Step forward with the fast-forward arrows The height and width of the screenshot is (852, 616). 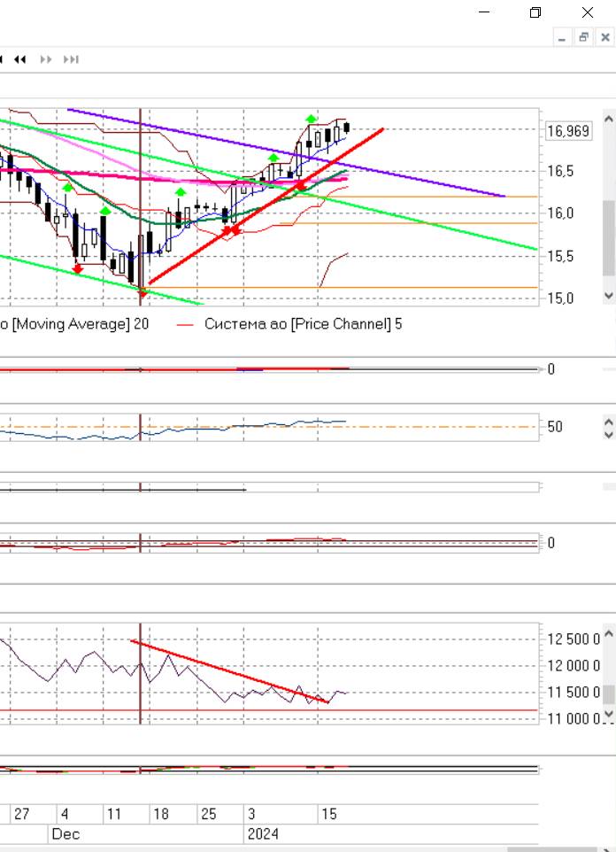[46, 59]
